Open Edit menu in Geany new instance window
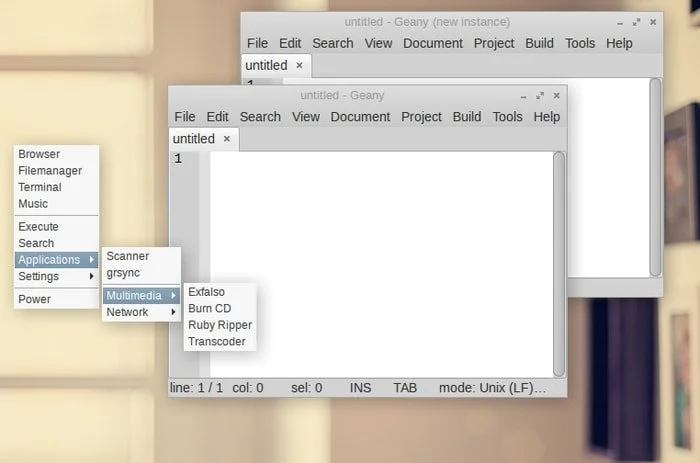Screen dimensions: 700x463 [x=290, y=43]
